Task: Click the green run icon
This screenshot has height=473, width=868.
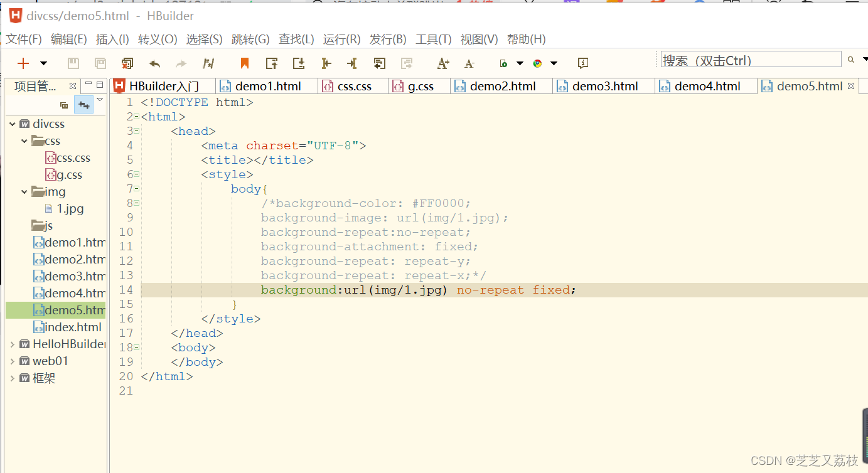Action: 503,63
